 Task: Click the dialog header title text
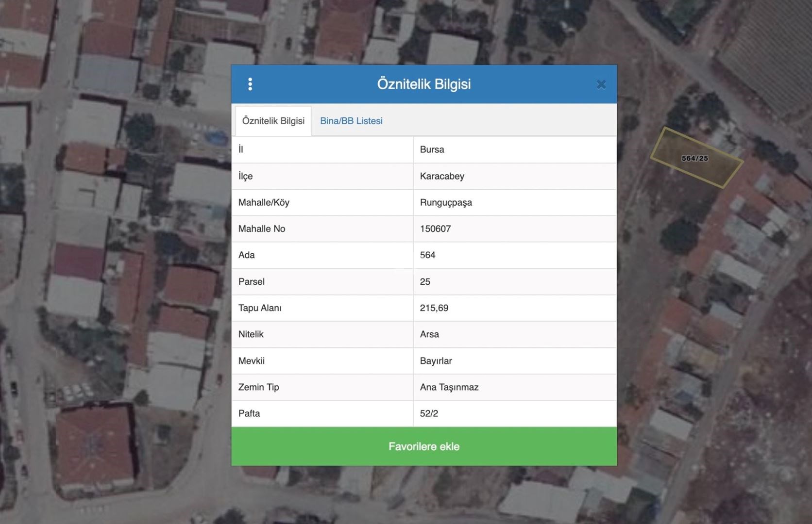click(423, 84)
